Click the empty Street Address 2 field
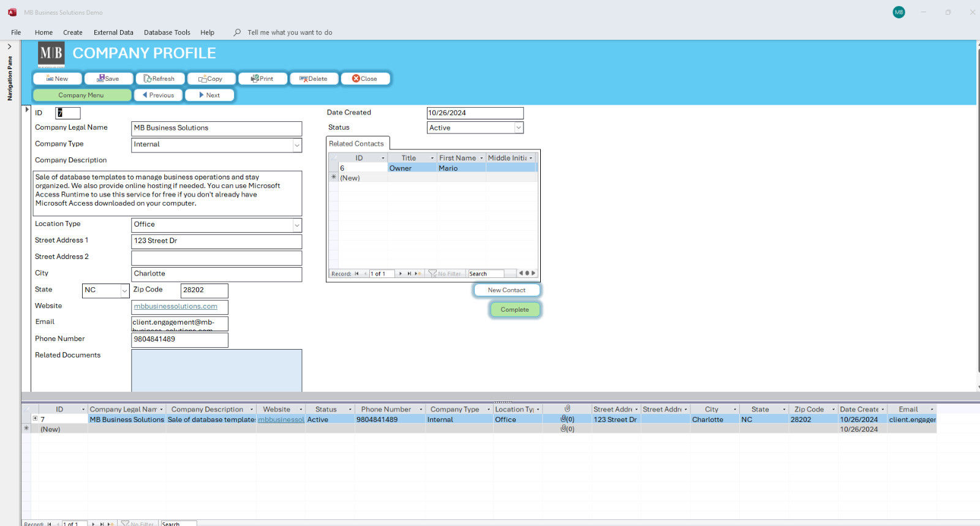 216,258
